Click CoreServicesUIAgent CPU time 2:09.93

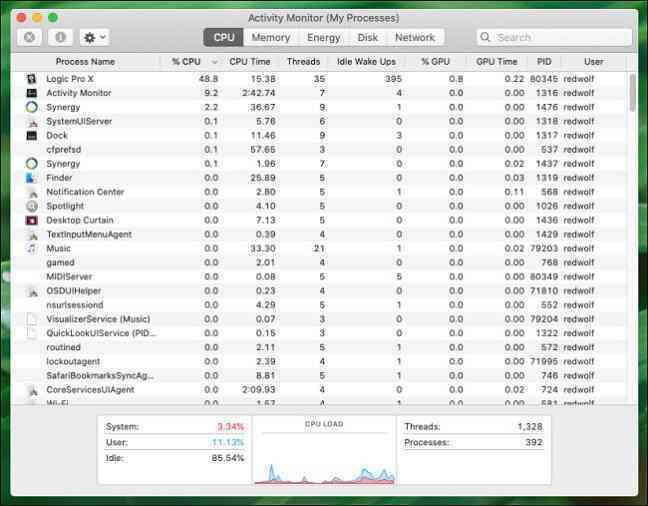coord(259,390)
